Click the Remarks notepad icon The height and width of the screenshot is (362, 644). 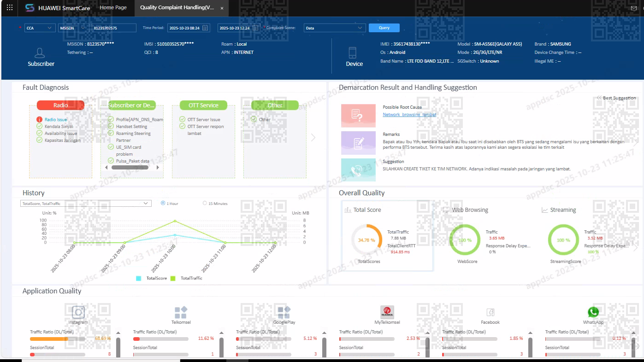point(358,143)
